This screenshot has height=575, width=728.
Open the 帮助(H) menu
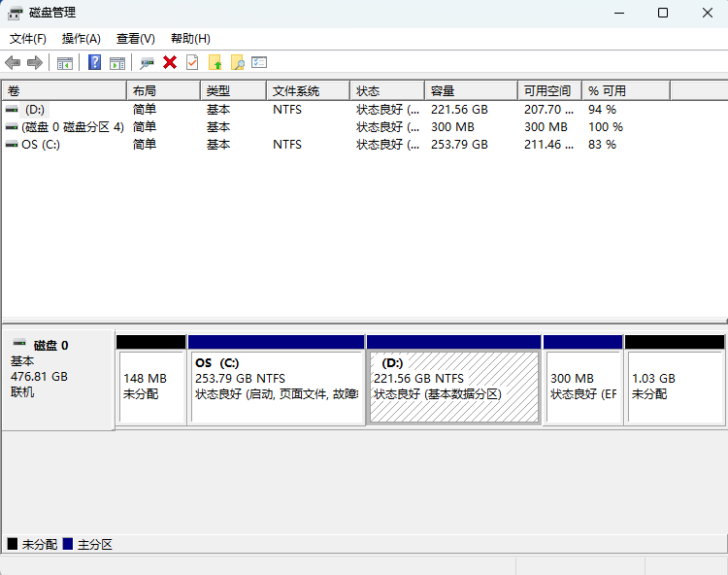click(x=190, y=39)
